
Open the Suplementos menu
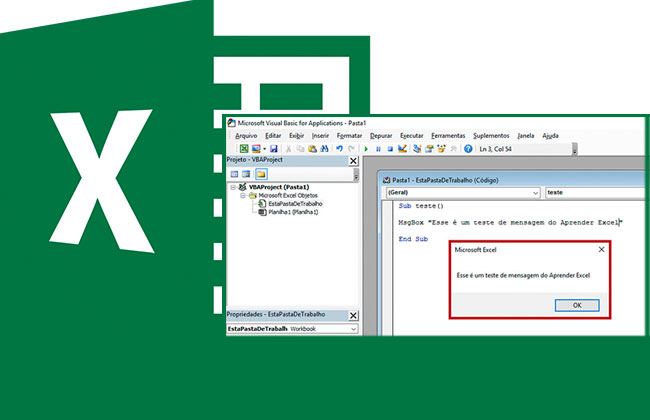(x=492, y=136)
